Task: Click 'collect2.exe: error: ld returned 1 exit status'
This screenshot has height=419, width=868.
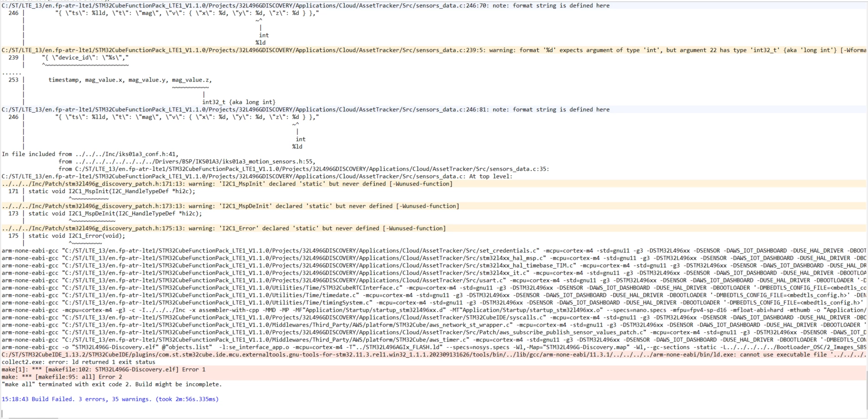Action: pyautogui.click(x=78, y=362)
